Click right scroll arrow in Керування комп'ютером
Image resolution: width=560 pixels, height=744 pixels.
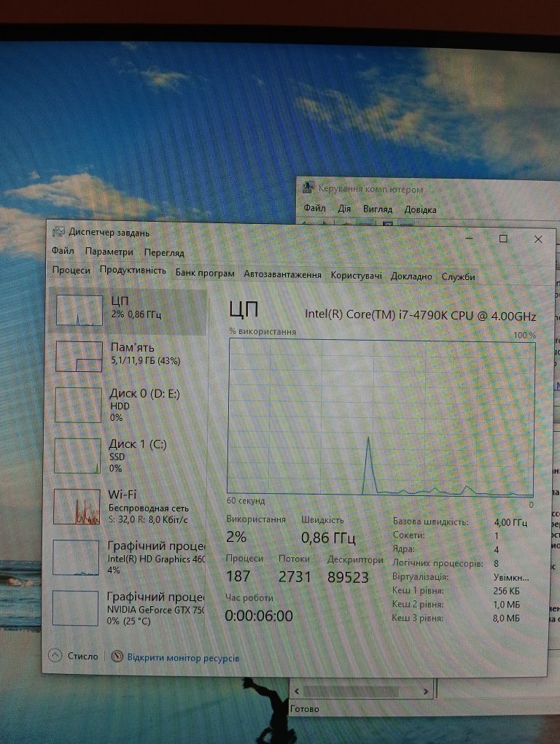click(426, 691)
